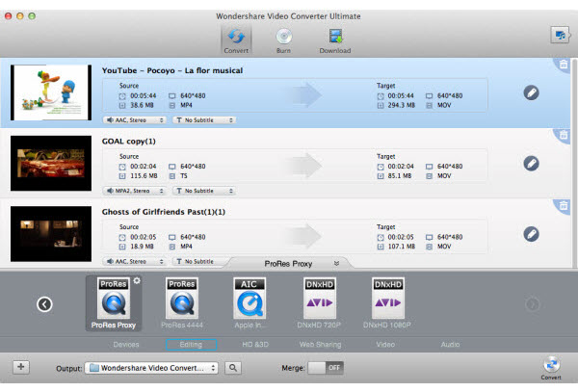
Task: Open AAC, Stereo audio dropdown for Pocoyo video
Action: [135, 120]
